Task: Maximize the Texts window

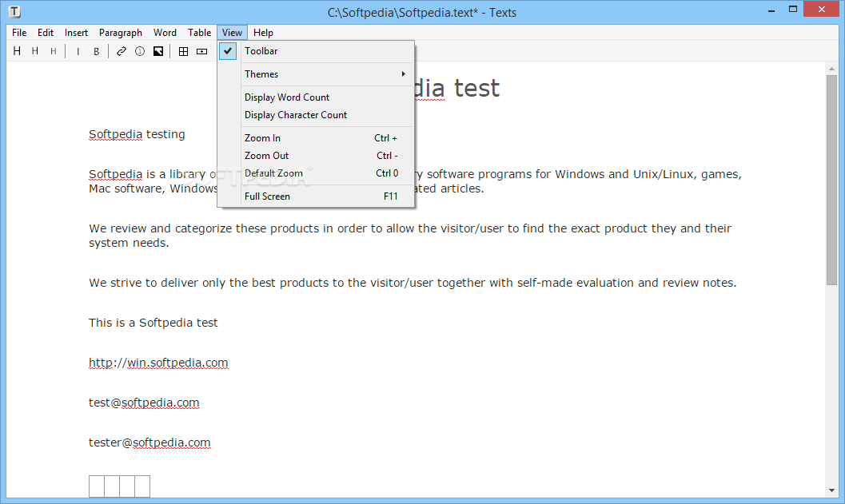Action: pyautogui.click(x=793, y=9)
